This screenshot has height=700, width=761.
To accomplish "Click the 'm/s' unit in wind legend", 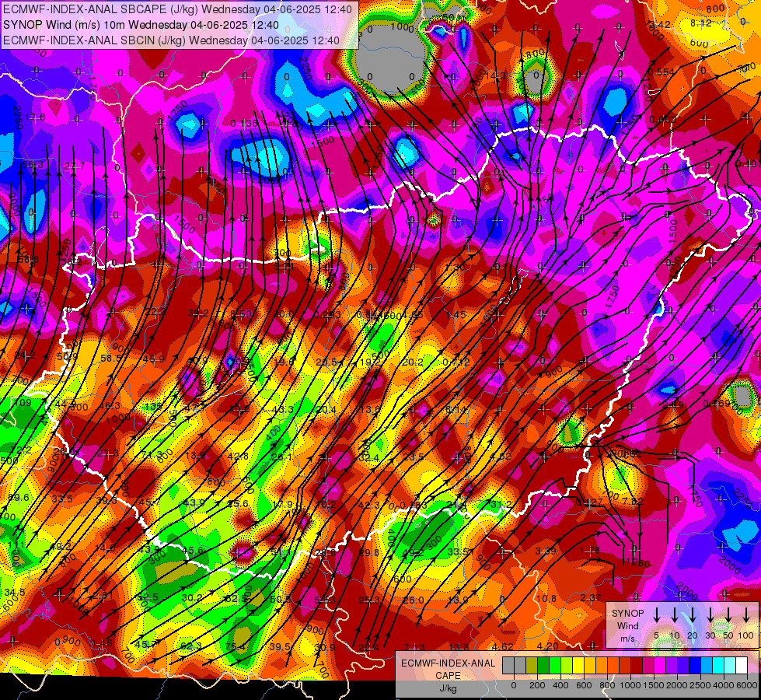I will pos(627,639).
